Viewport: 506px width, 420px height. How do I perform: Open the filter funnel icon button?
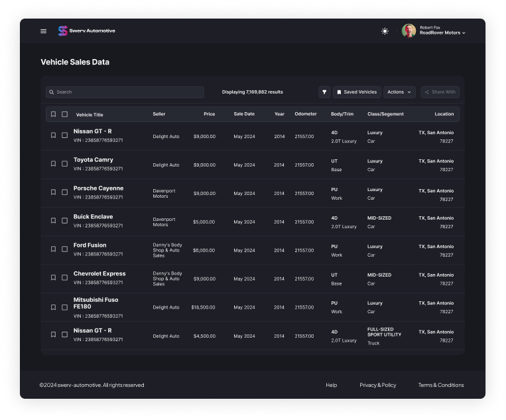(x=324, y=92)
